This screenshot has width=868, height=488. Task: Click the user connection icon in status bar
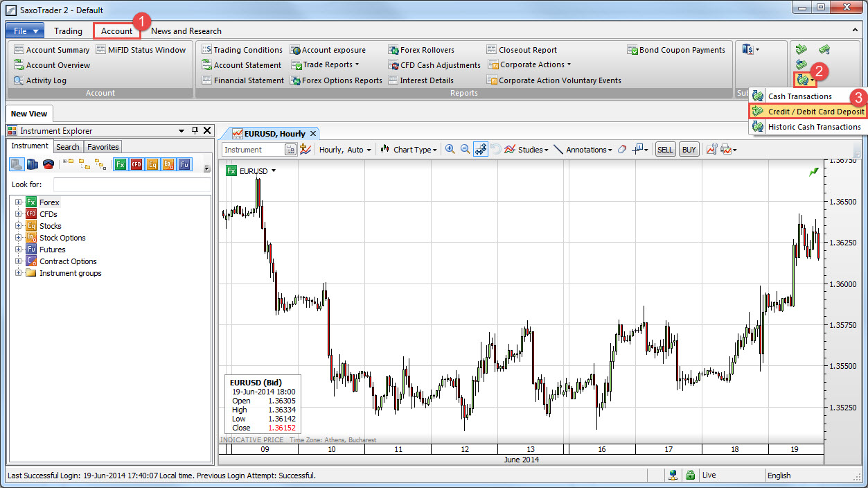(x=673, y=476)
